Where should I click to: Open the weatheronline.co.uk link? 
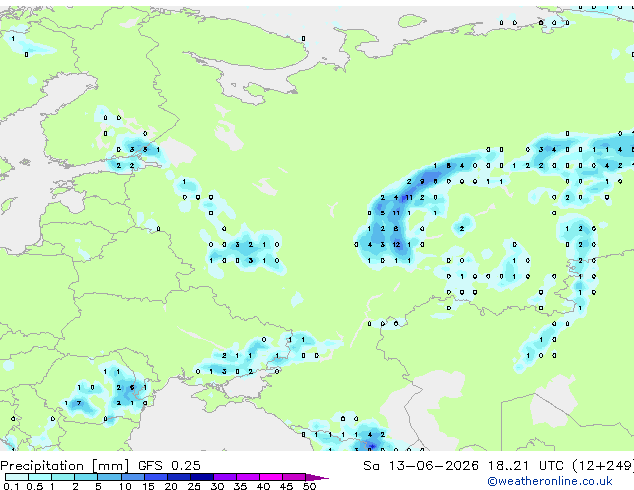[550, 481]
